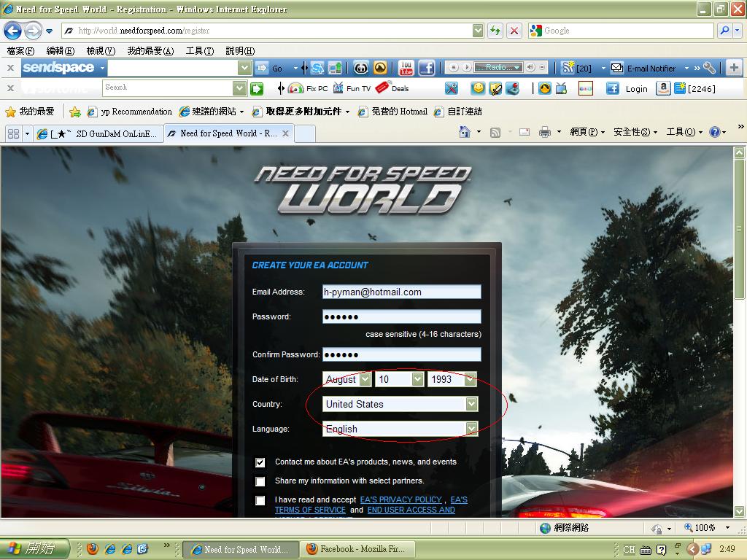Open the 檔案(F) File menu
747x560 pixels.
(x=20, y=51)
